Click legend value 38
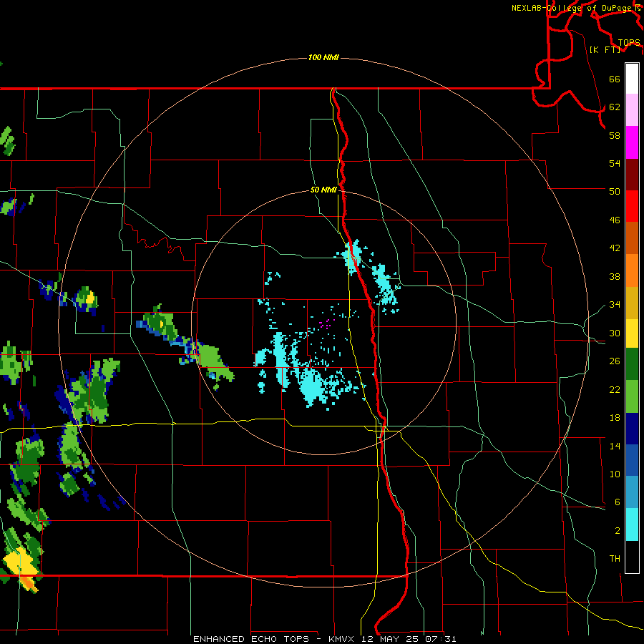644x644 pixels. coord(615,276)
